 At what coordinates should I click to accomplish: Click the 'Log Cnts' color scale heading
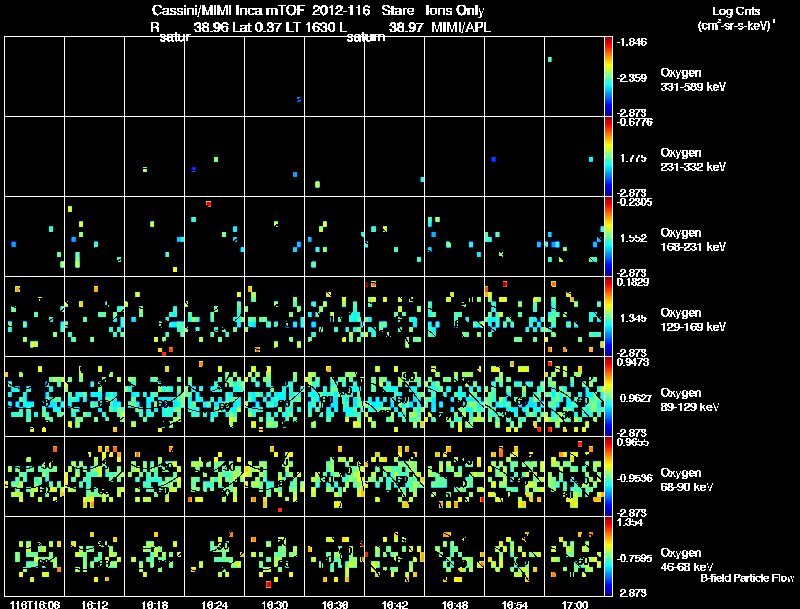pyautogui.click(x=736, y=11)
